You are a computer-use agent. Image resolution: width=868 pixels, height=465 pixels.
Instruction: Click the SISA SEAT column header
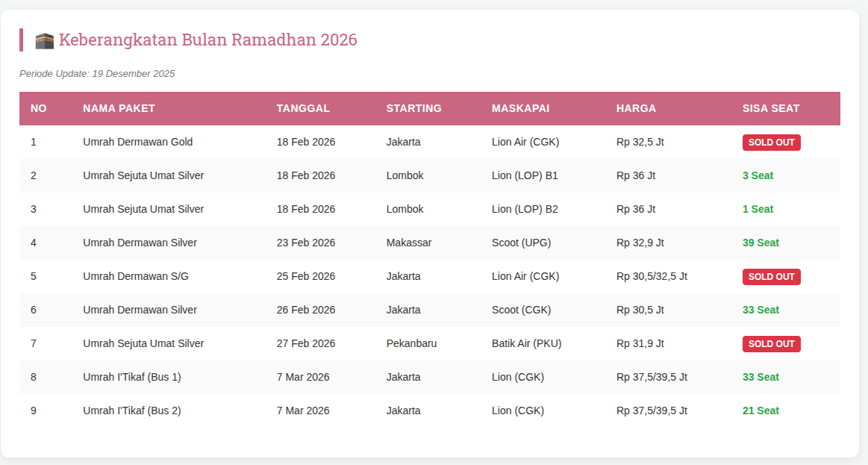(770, 108)
